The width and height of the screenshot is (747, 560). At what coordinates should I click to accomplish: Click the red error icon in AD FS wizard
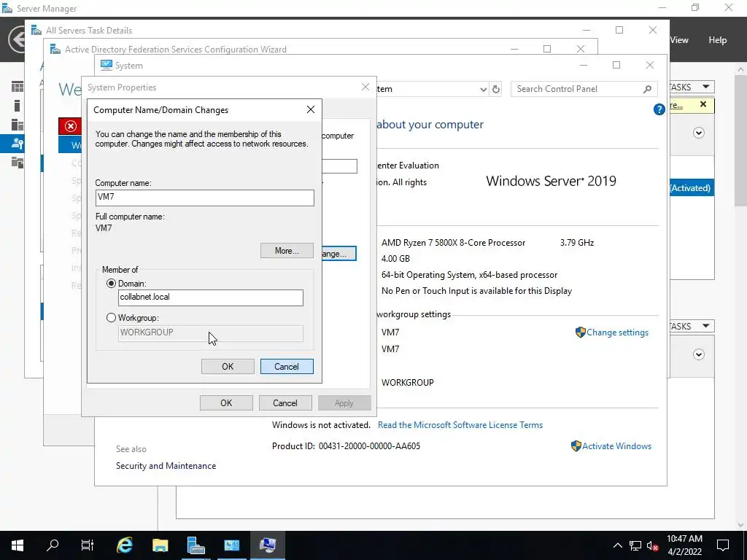point(71,126)
